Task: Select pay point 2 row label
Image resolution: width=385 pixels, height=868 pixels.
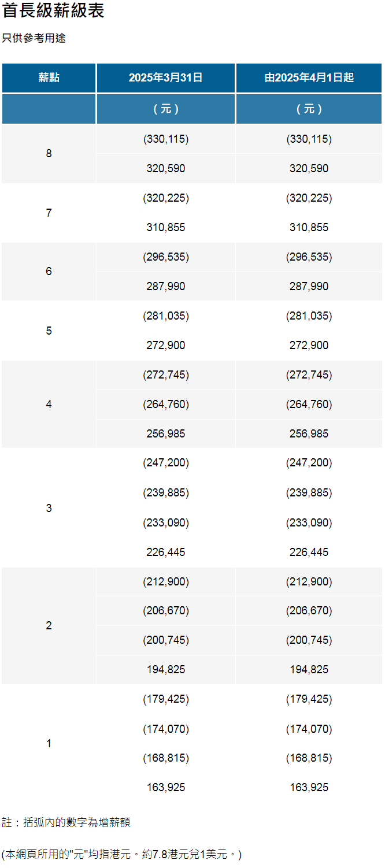Action: pos(49,626)
